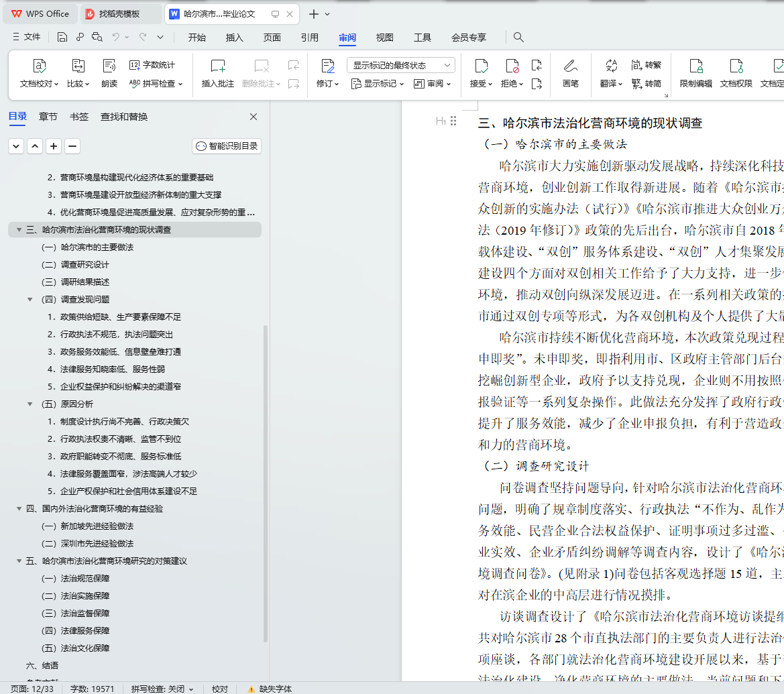
Task: Click the undo arrow icon
Action: [115, 37]
